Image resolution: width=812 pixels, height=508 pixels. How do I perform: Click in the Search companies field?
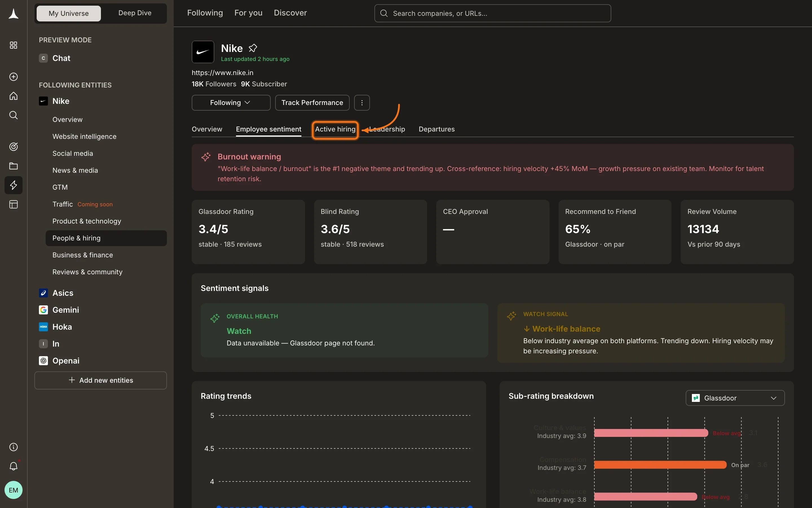[x=493, y=14]
